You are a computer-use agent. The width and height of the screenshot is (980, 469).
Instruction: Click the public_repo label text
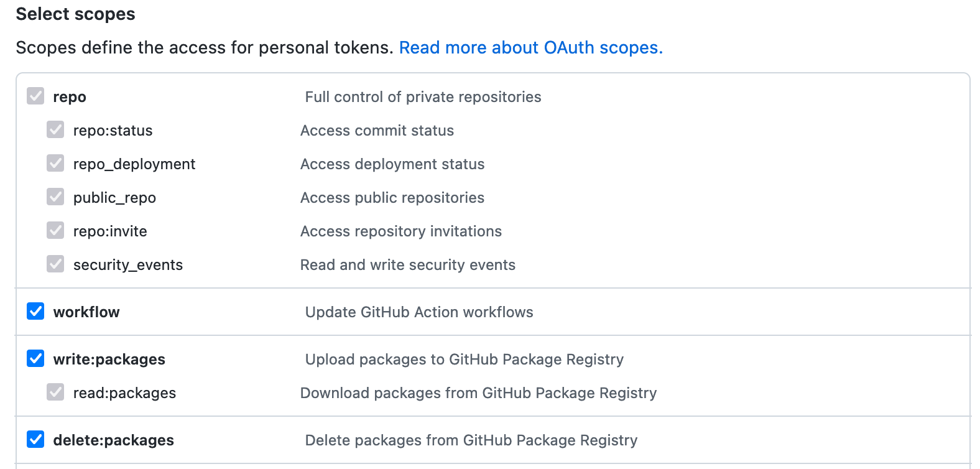(114, 198)
